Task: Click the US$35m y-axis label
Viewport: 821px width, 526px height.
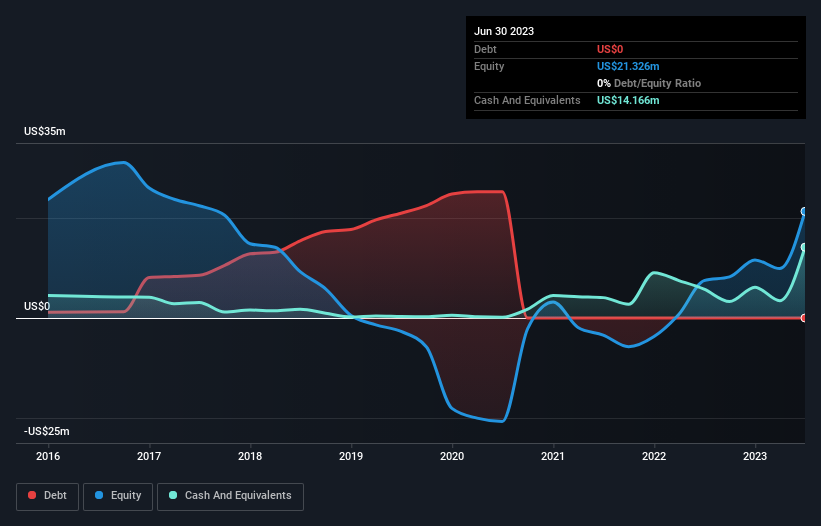Action: (x=45, y=131)
